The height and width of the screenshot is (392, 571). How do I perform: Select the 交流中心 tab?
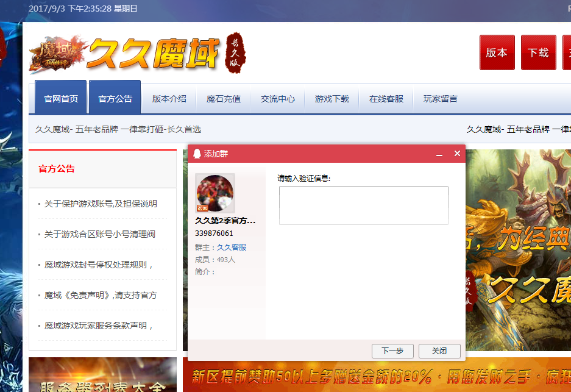[277, 97]
